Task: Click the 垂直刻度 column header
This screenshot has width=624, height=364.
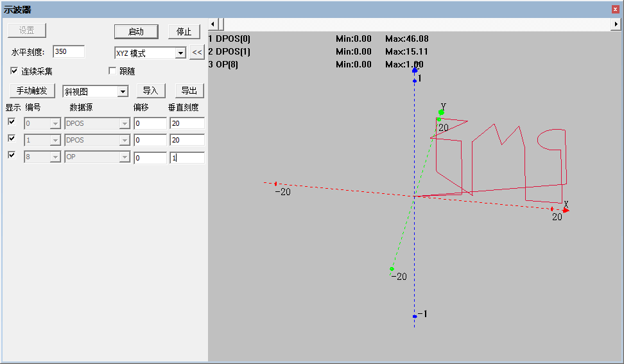Action: point(184,107)
